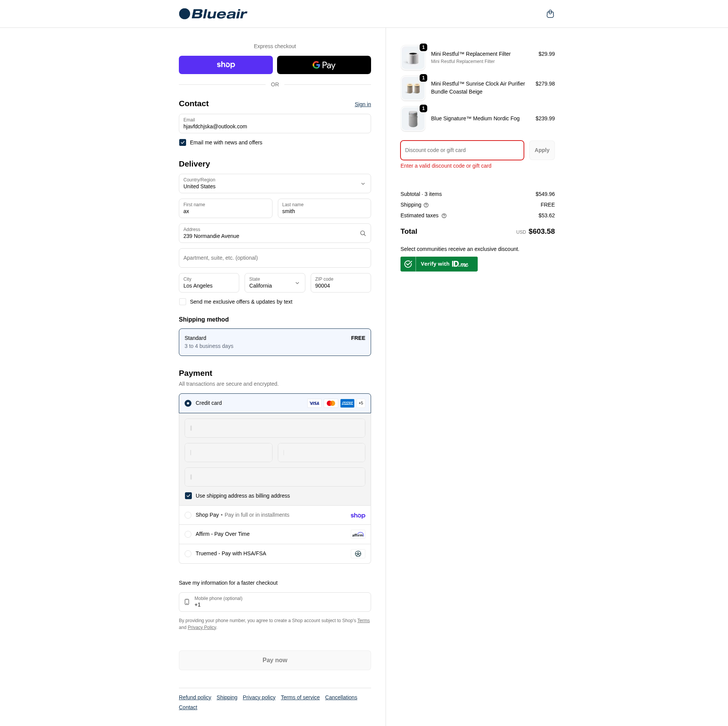Click the +5 more card brands badge

tap(361, 403)
